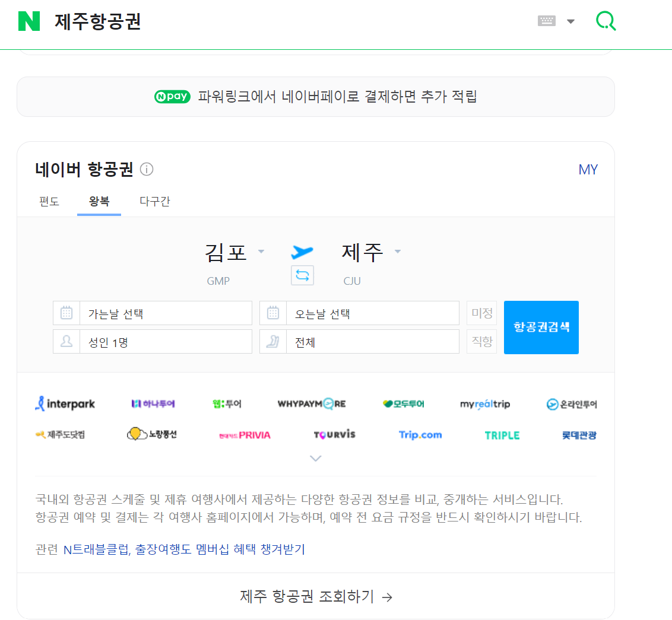672x620 pixels.
Task: Select the 편도 tab
Action: [x=49, y=201]
